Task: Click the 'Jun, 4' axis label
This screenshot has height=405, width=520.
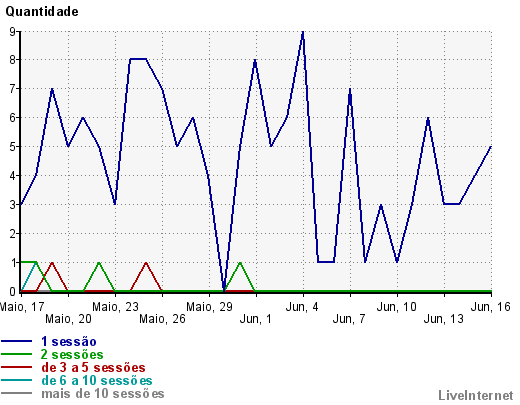Action: [x=302, y=307]
